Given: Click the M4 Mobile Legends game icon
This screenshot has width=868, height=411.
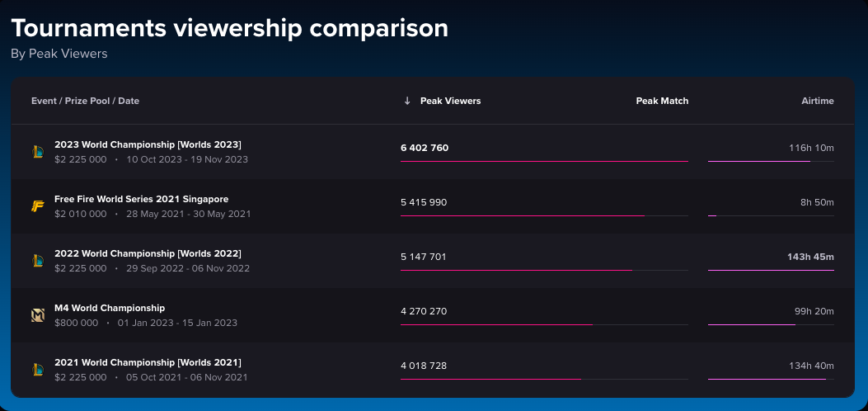Looking at the screenshot, I should coord(37,315).
